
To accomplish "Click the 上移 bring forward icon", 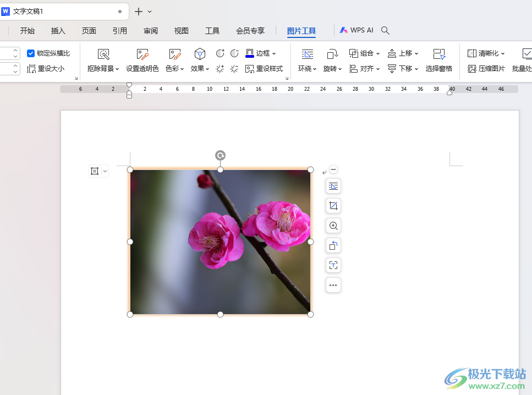I will [x=392, y=53].
